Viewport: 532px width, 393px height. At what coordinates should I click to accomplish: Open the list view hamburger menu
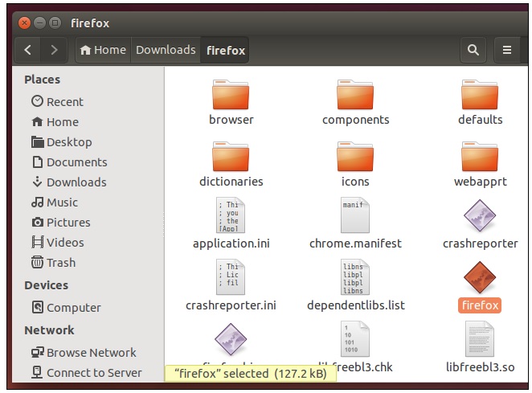pyautogui.click(x=507, y=50)
